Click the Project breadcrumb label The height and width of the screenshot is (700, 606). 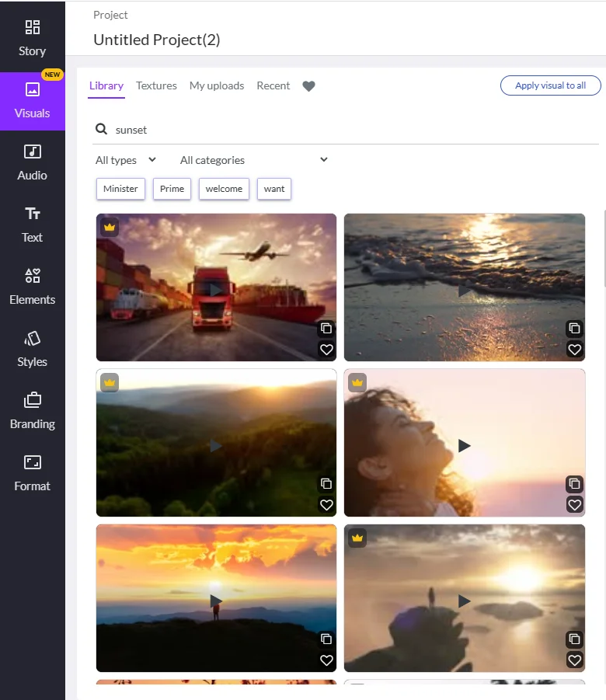pos(110,16)
